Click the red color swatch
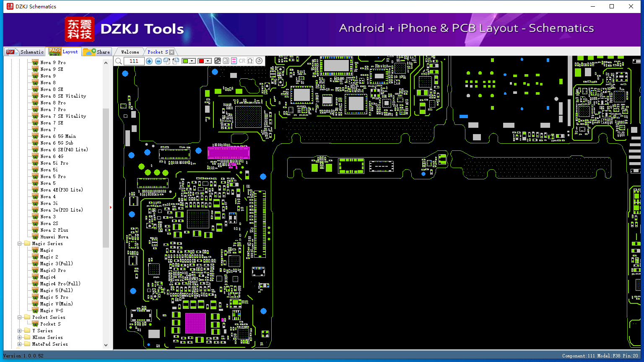Image resolution: width=644 pixels, height=362 pixels. [x=201, y=61]
